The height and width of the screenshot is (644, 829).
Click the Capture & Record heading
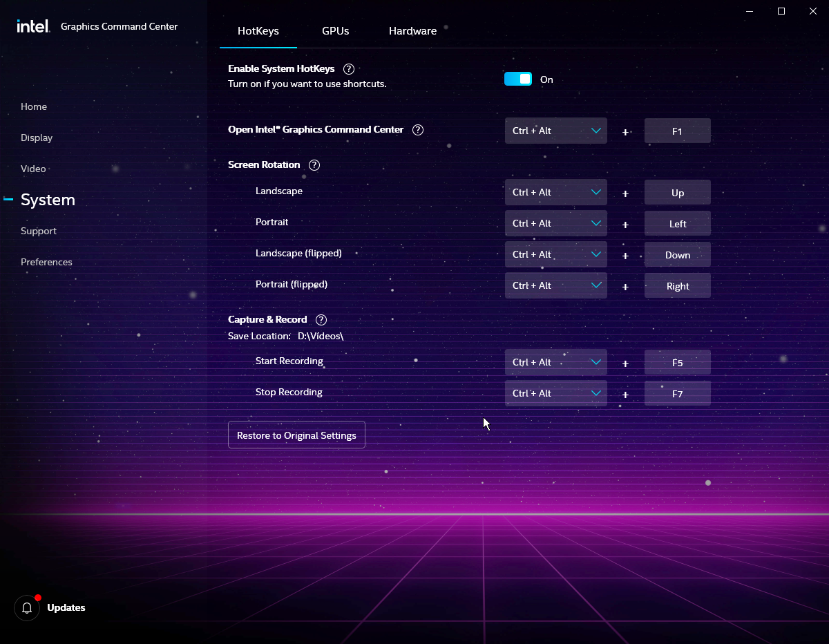pyautogui.click(x=267, y=319)
